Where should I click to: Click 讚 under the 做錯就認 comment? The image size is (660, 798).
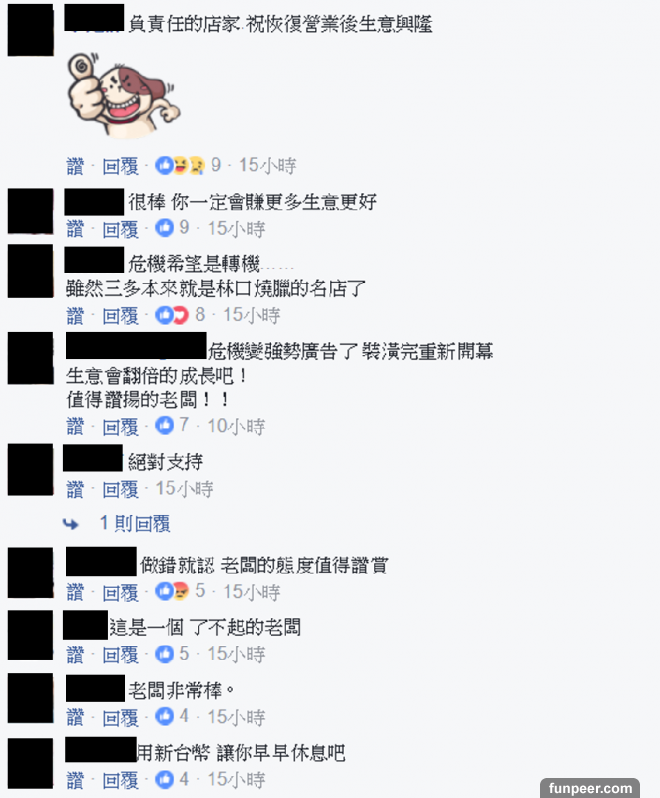pyautogui.click(x=75, y=592)
